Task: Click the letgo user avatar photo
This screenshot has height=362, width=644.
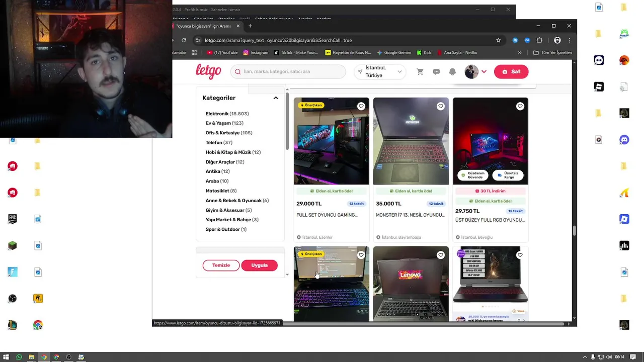Action: [x=471, y=72]
